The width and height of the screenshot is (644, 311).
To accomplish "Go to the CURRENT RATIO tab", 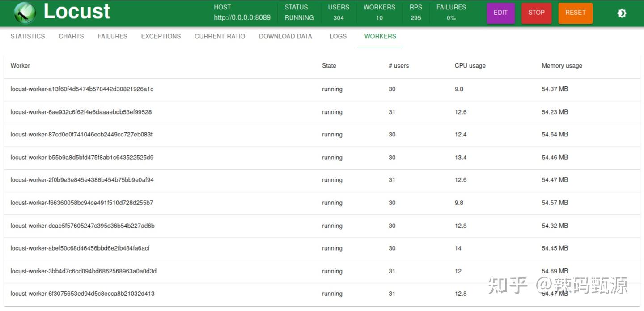I will 220,36.
